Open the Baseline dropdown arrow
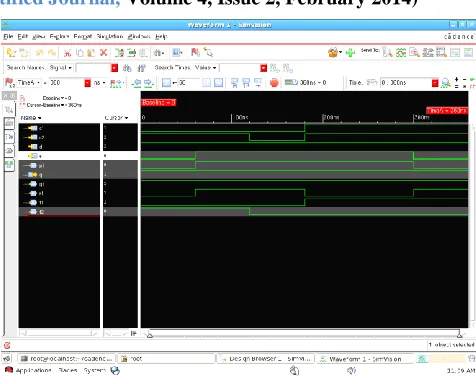Image resolution: width=476 pixels, height=384 pixels. 63,98
